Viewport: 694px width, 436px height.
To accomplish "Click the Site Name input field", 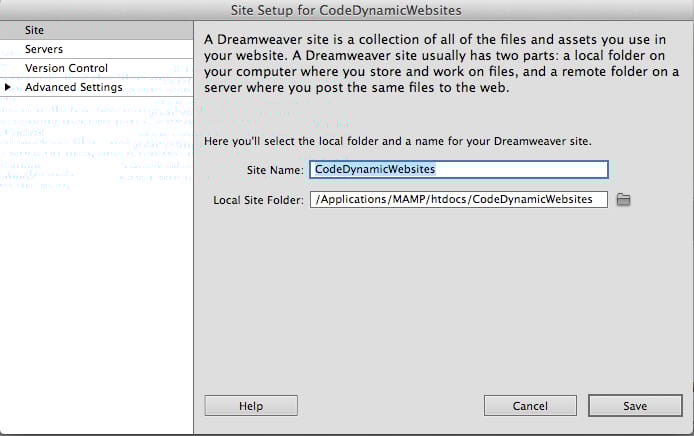I will click(x=459, y=170).
